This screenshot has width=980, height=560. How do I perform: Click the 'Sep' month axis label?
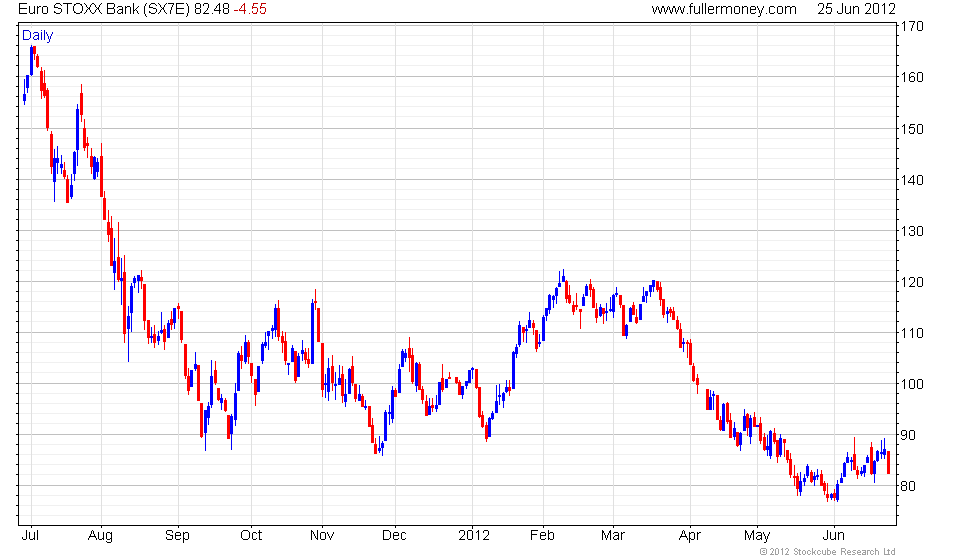178,536
